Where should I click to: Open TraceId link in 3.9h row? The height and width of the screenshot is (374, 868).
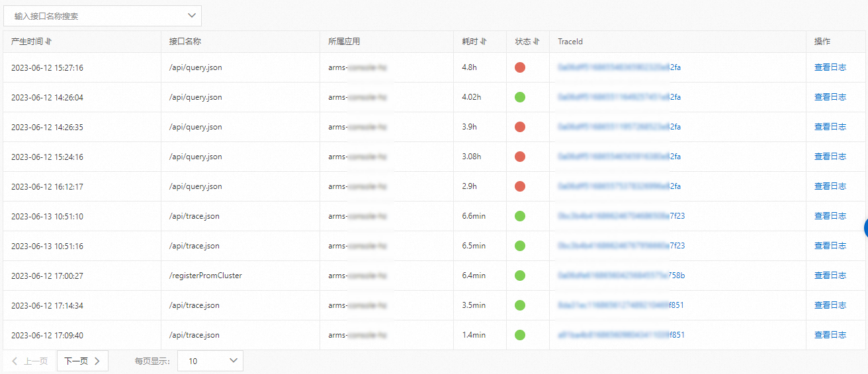click(x=619, y=127)
